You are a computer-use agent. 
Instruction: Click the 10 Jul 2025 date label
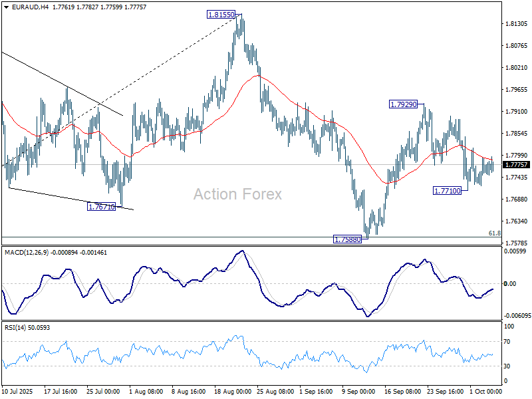point(18,392)
